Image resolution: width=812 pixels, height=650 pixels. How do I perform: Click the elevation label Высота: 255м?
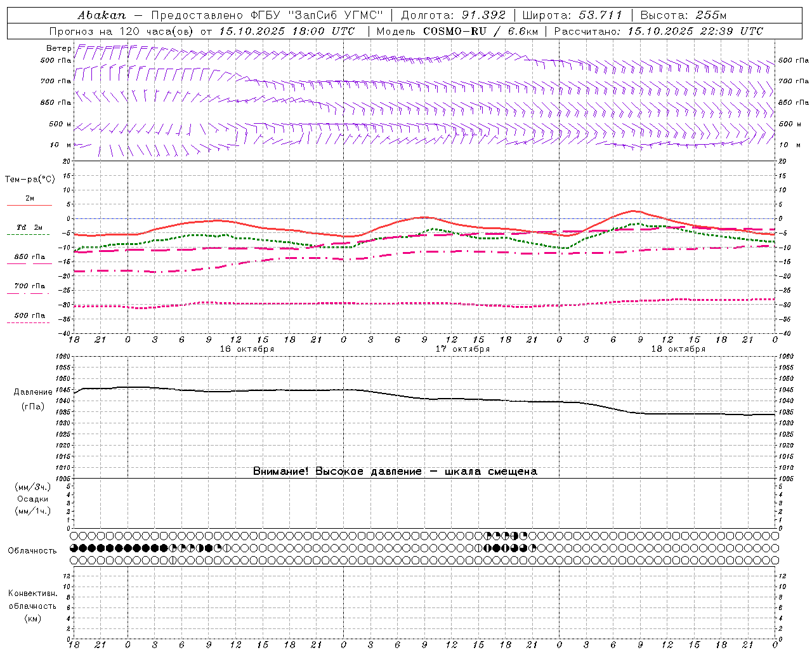pyautogui.click(x=683, y=15)
